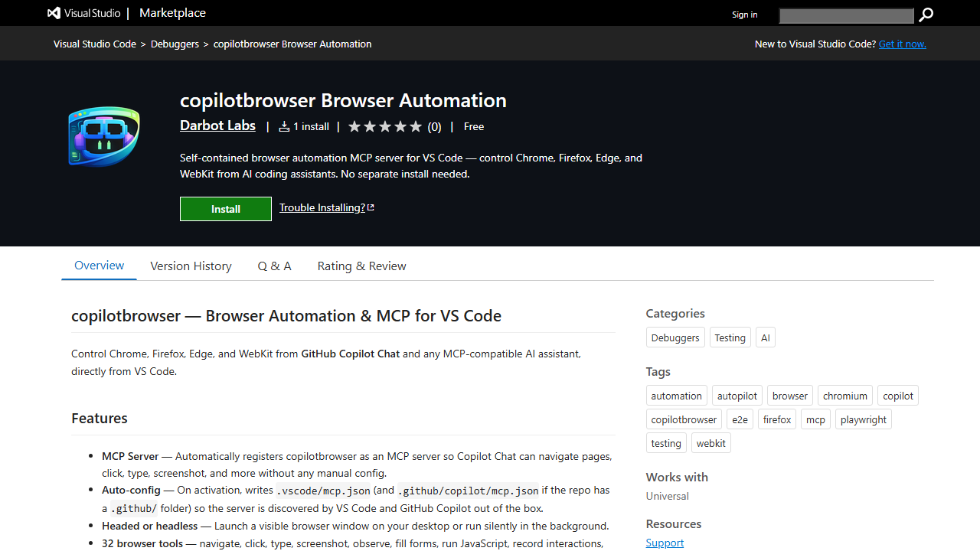Screen dimensions: 980x551
Task: Click the '.github/copilot/mcp.json' code text
Action: (x=469, y=491)
